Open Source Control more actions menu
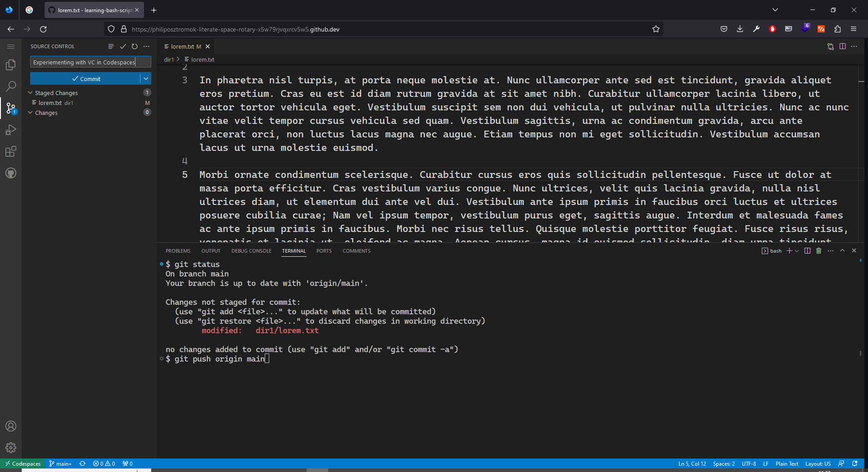This screenshot has height=472, width=868. coord(146,46)
